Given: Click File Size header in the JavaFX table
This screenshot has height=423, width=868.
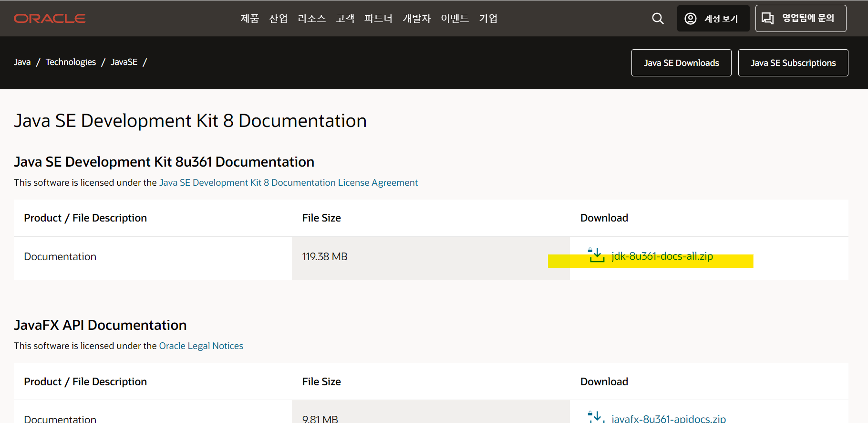Looking at the screenshot, I should pyautogui.click(x=321, y=381).
